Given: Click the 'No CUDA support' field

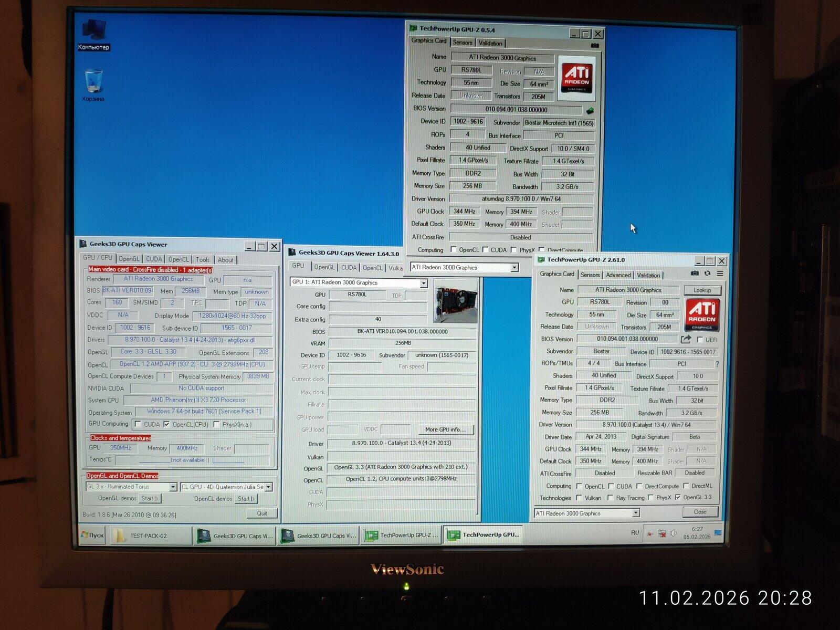Looking at the screenshot, I should [201, 388].
